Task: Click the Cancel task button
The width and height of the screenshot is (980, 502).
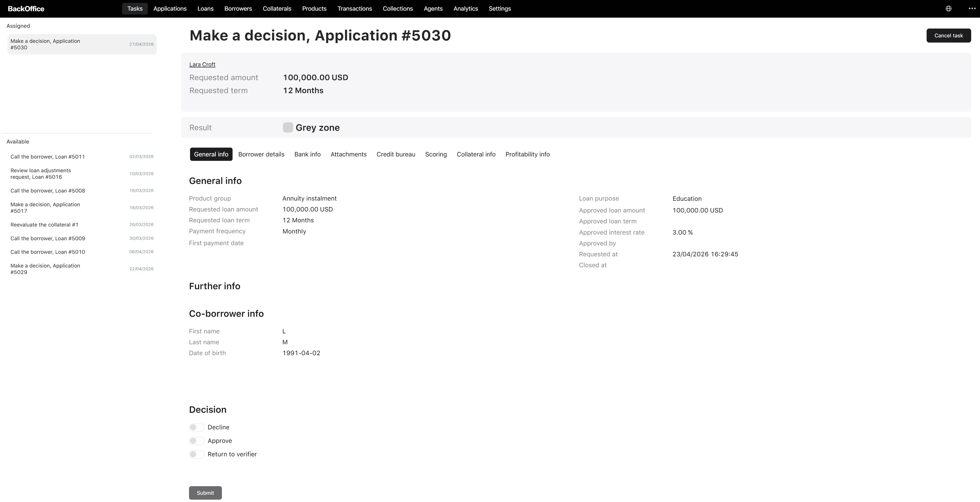Action: pyautogui.click(x=948, y=35)
